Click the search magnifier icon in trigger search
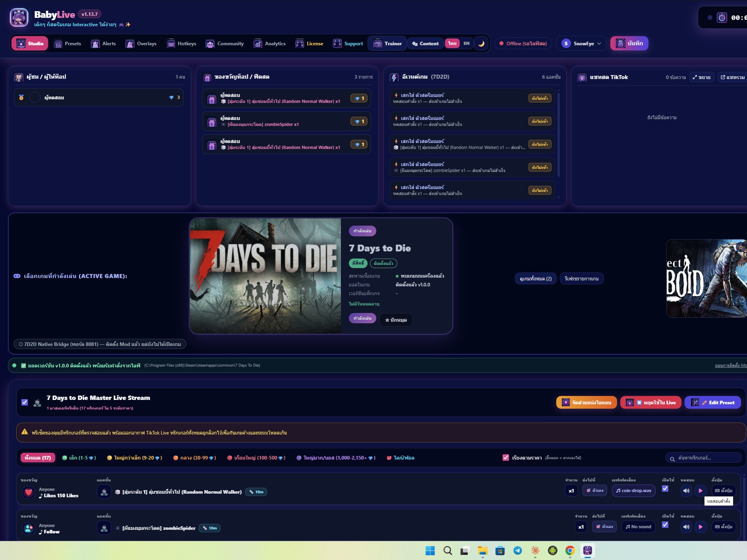The height and width of the screenshot is (560, 747). [672, 459]
